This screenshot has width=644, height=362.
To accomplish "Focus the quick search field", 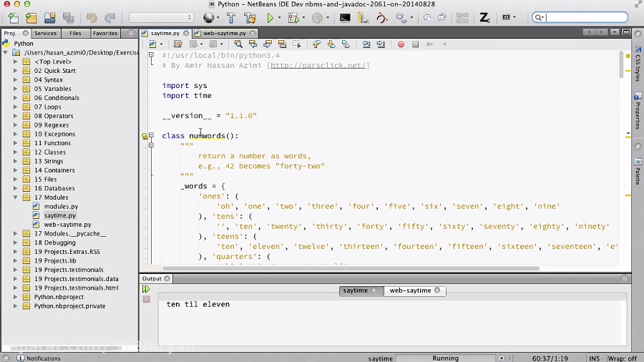I will [580, 17].
